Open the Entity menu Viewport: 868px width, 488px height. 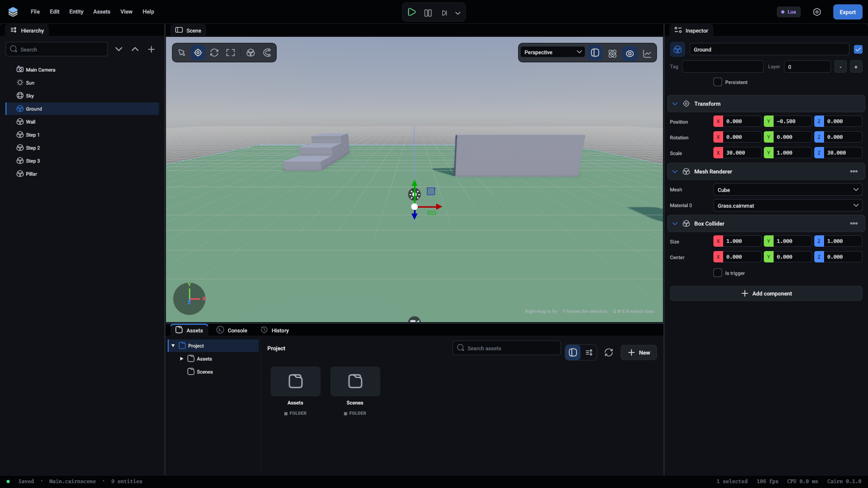76,11
